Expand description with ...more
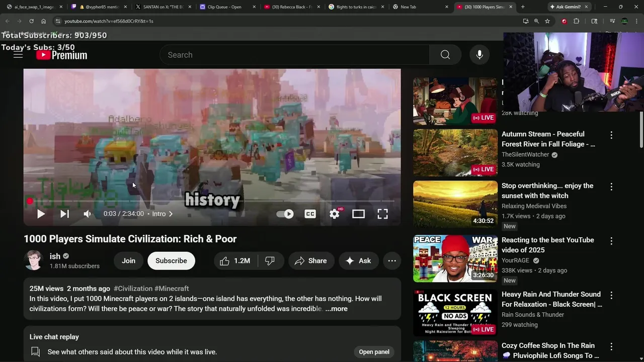Viewport: 644px width, 362px height. pos(336,309)
